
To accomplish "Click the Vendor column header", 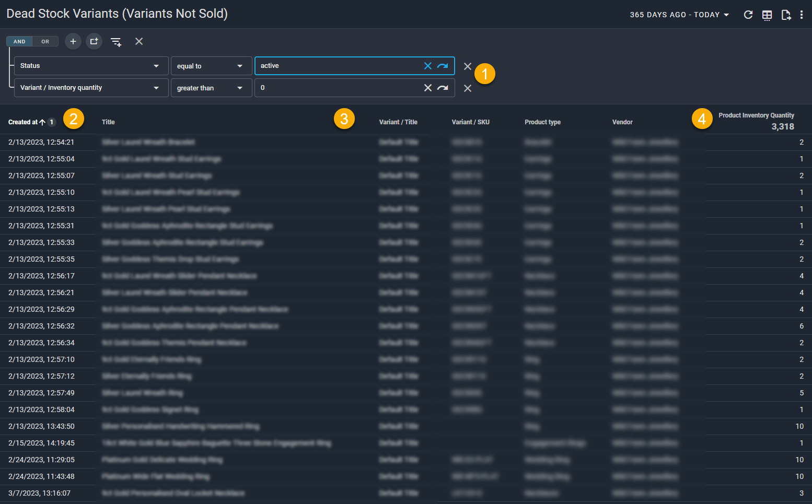I will (622, 122).
